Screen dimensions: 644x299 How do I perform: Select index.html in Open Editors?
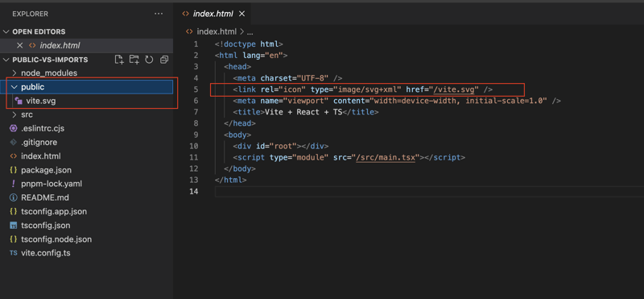60,46
